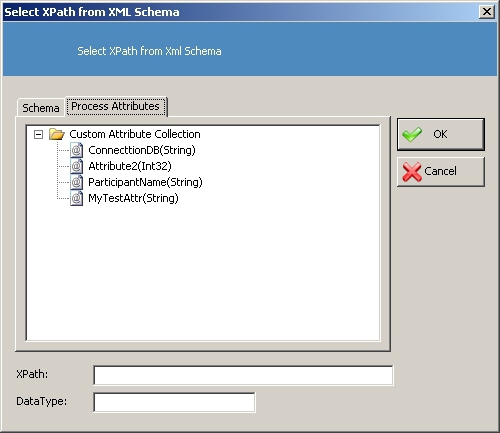Focus the DataType text field
500x433 pixels.
174,402
